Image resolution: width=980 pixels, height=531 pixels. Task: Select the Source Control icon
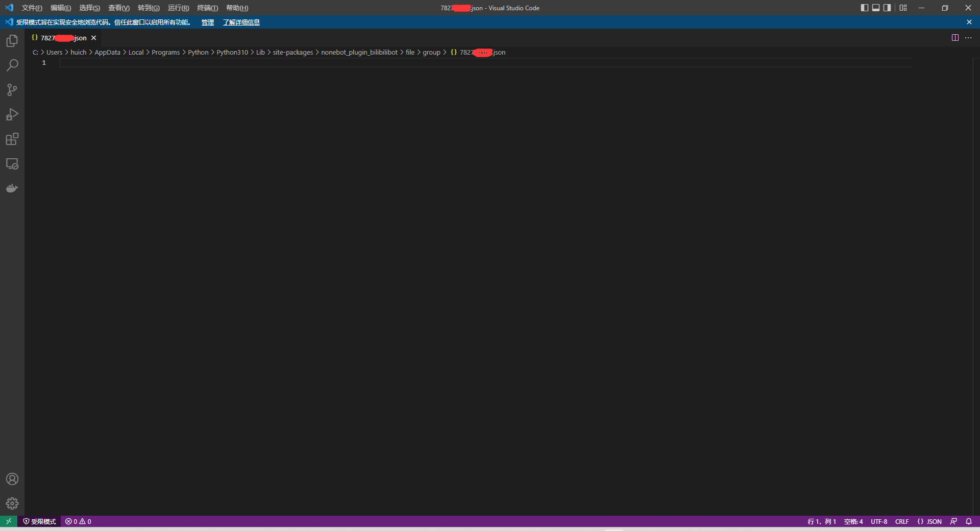pos(11,90)
